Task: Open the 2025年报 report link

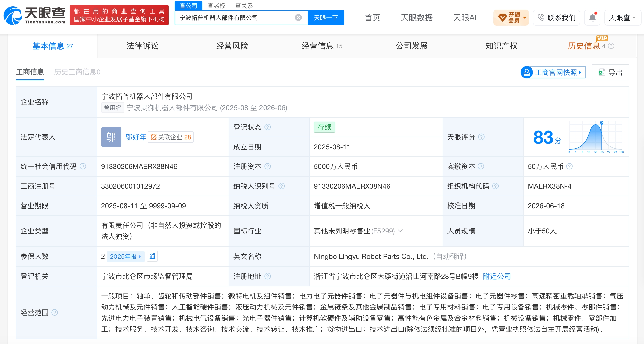Action: [x=126, y=256]
